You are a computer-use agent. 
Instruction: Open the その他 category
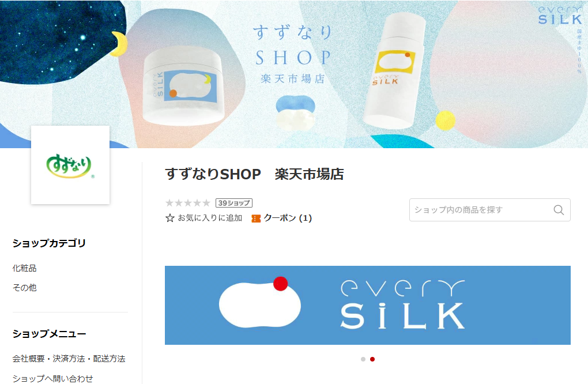[24, 288]
